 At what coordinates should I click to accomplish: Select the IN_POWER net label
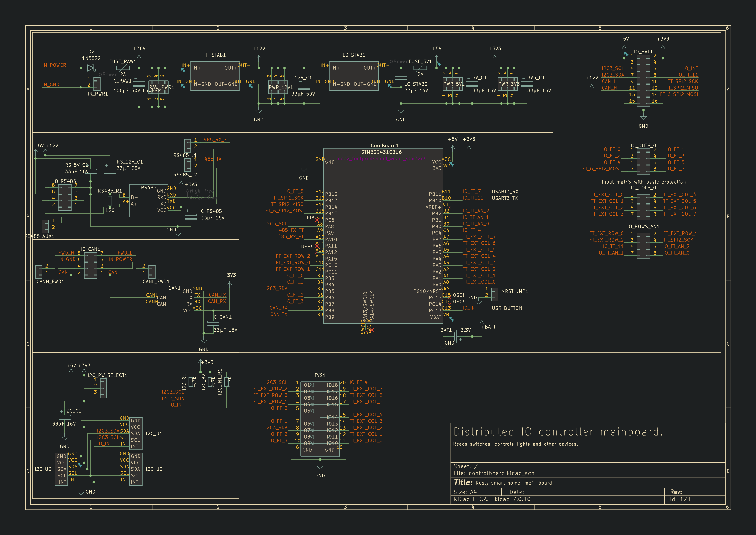click(54, 65)
